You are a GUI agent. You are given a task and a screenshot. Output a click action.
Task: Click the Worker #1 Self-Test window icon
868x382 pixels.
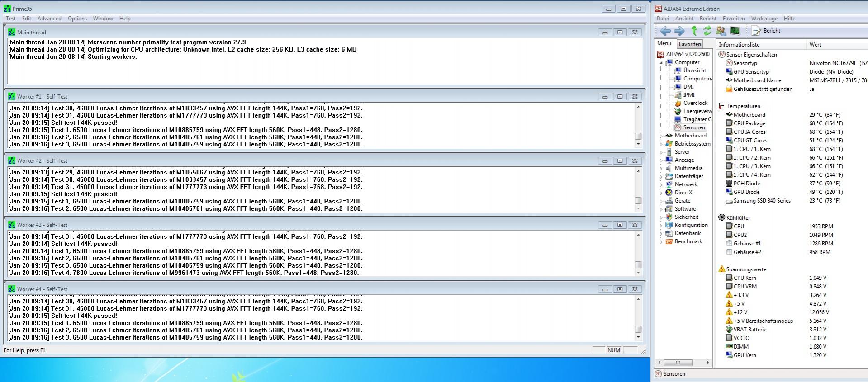click(x=12, y=97)
